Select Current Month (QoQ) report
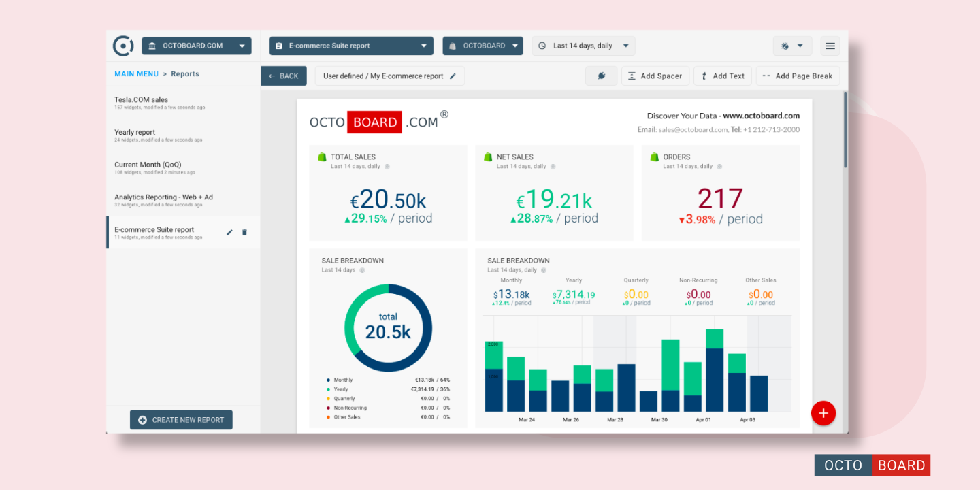The height and width of the screenshot is (490, 980). click(x=183, y=168)
